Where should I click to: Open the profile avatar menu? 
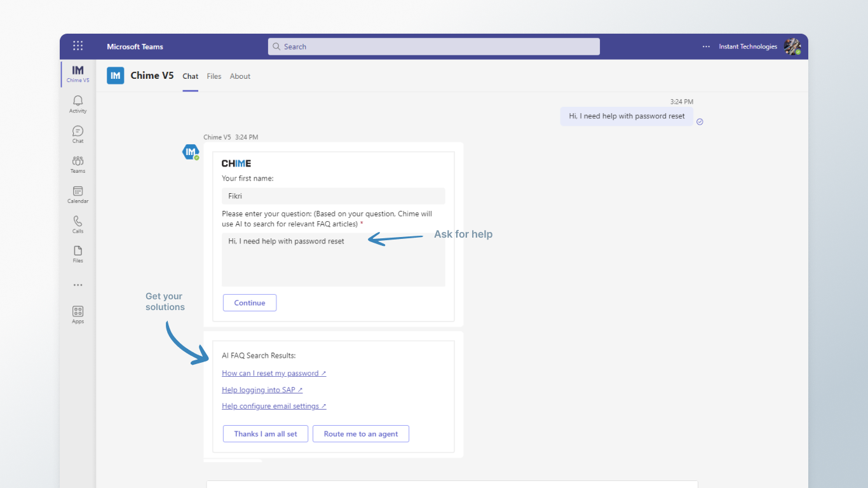pyautogui.click(x=792, y=46)
